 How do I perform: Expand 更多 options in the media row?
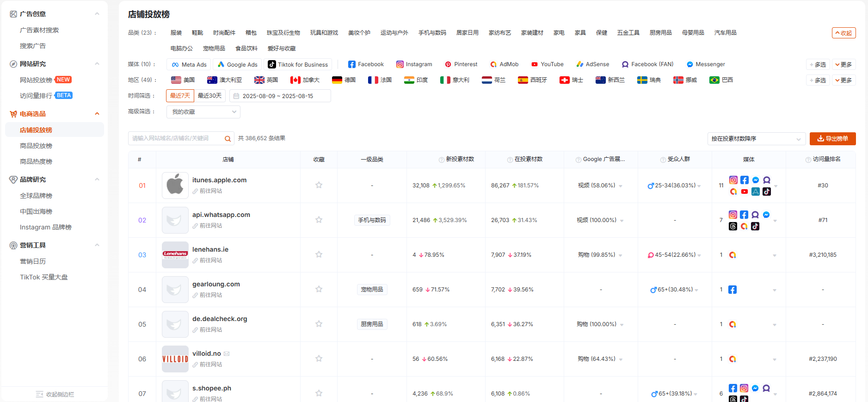[x=843, y=64]
